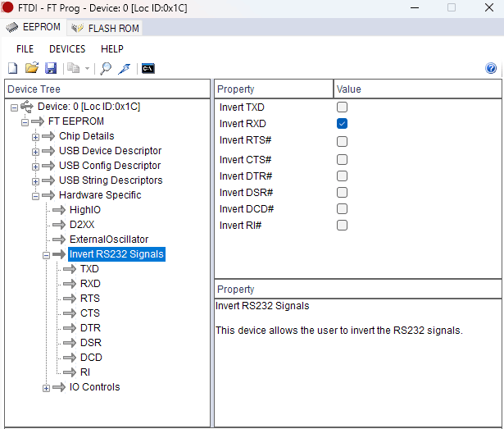Enable the Invert TXD checkbox
Image resolution: width=504 pixels, height=429 pixels.
tap(342, 107)
